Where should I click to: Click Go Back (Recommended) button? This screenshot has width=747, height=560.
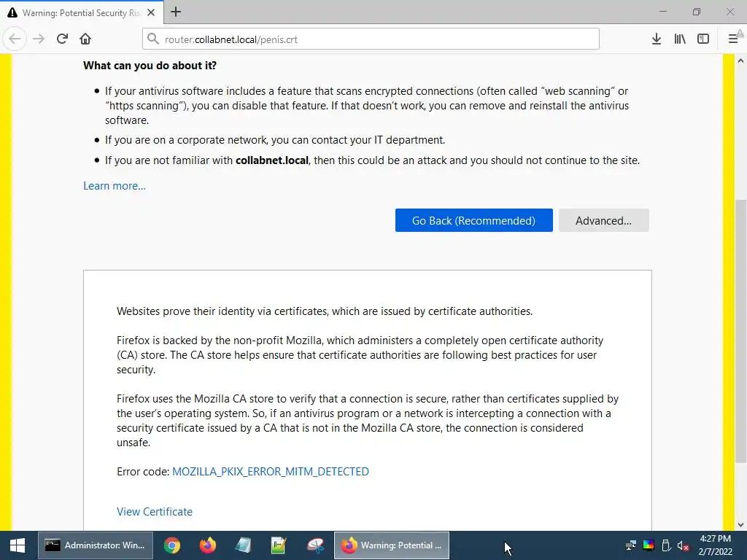(x=473, y=220)
